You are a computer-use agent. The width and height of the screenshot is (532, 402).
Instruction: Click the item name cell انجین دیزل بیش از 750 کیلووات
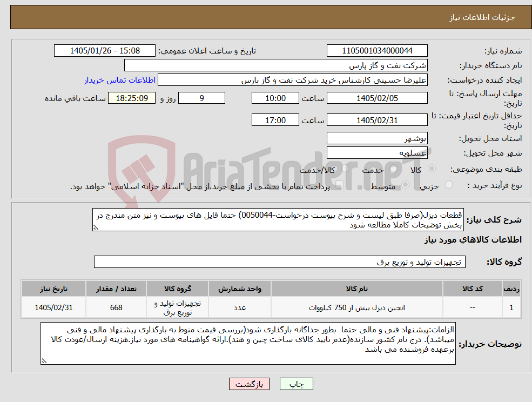pyautogui.click(x=357, y=307)
